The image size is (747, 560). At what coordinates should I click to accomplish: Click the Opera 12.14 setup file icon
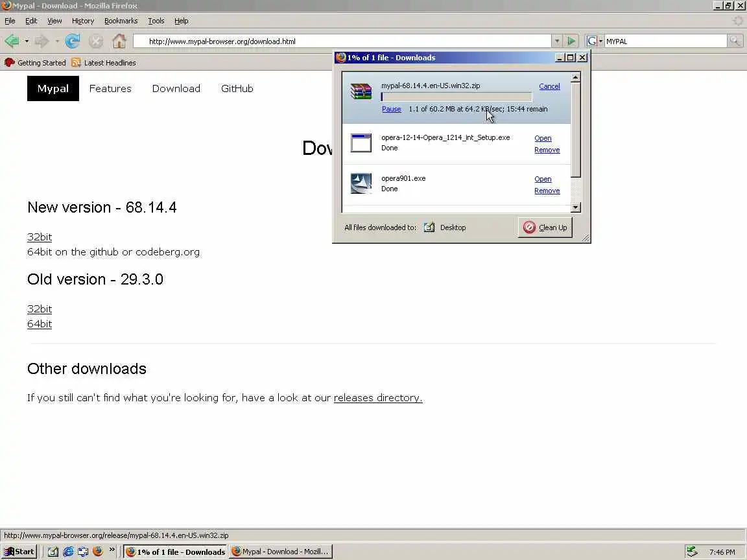361,143
